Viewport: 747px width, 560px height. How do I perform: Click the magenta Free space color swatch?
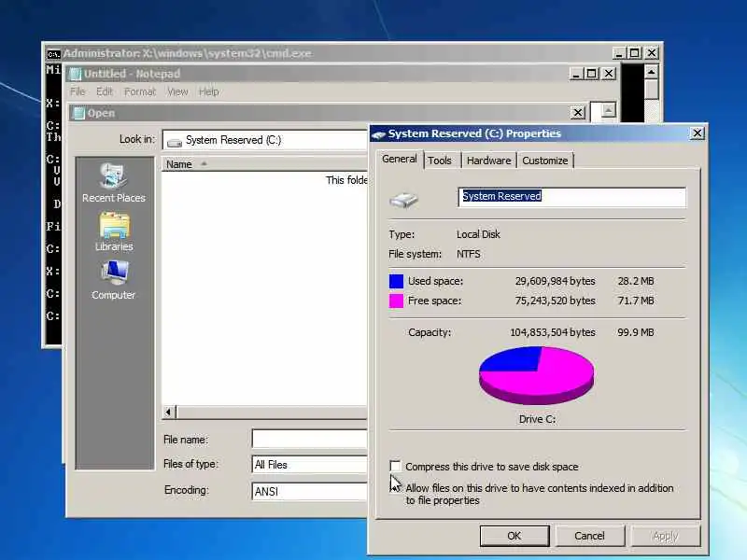coord(396,301)
